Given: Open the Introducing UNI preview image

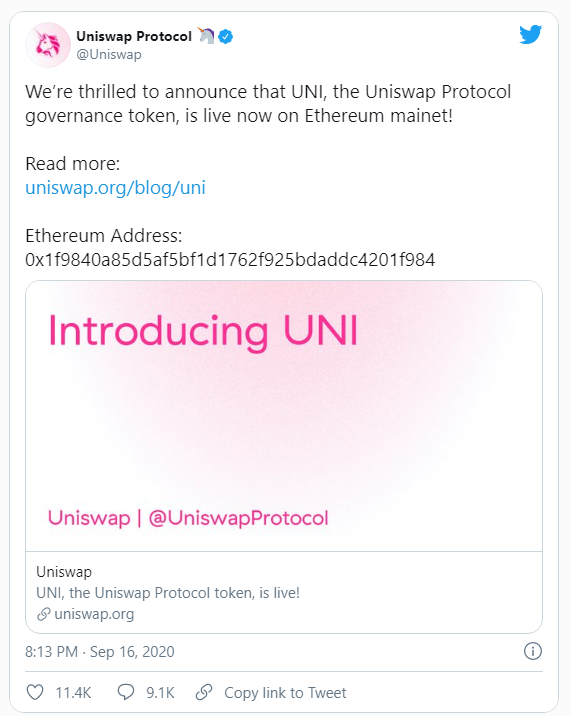Looking at the screenshot, I should coord(284,416).
